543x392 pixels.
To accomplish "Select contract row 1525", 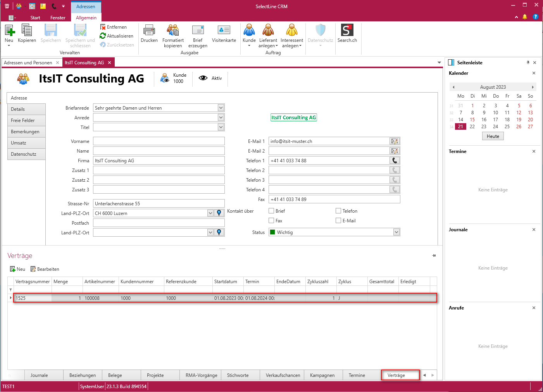I will click(225, 298).
